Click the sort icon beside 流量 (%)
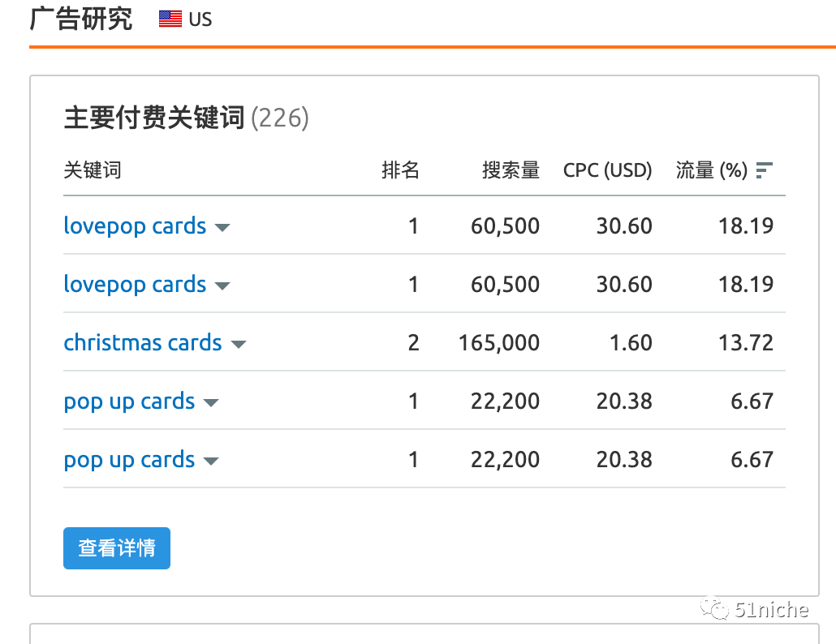 [x=764, y=170]
